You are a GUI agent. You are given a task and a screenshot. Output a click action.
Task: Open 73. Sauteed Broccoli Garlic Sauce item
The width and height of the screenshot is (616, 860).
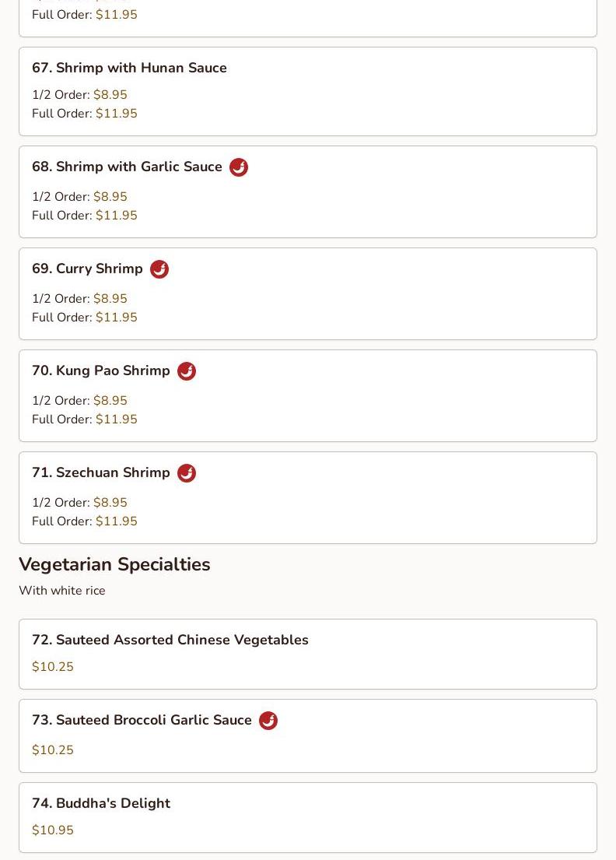point(142,720)
